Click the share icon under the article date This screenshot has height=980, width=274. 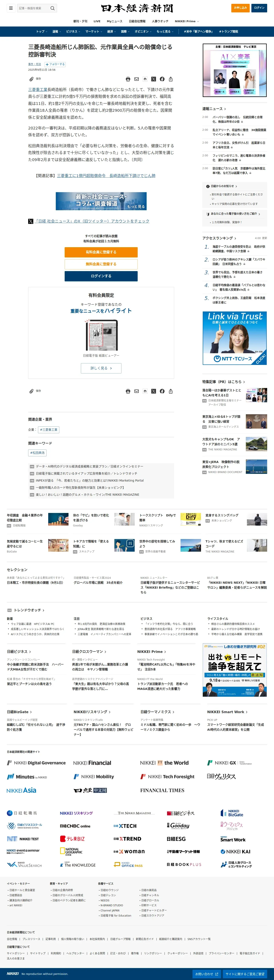click(x=171, y=79)
